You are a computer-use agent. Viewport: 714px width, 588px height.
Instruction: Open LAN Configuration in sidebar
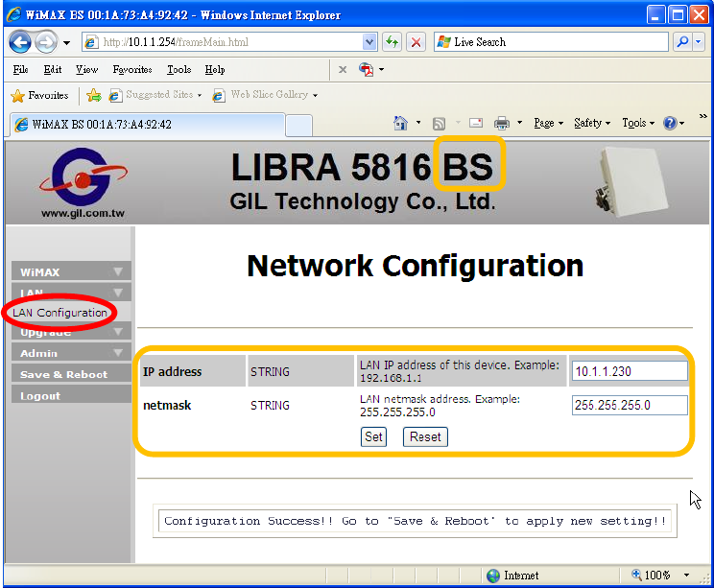point(59,313)
